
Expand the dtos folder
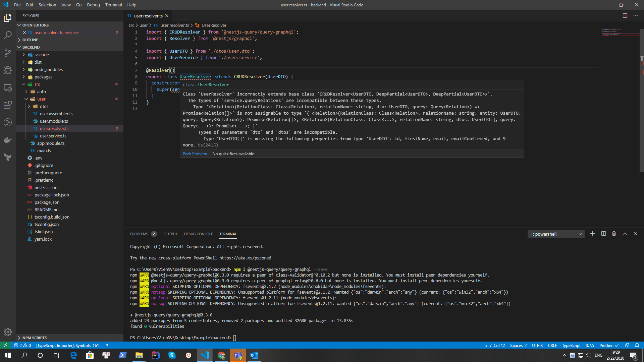[x=44, y=106]
